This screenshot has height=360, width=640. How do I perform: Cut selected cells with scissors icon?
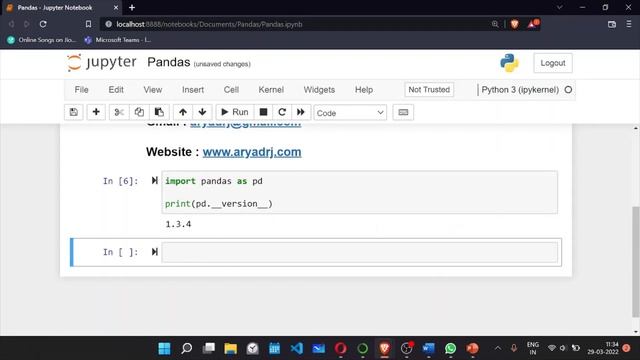119,112
